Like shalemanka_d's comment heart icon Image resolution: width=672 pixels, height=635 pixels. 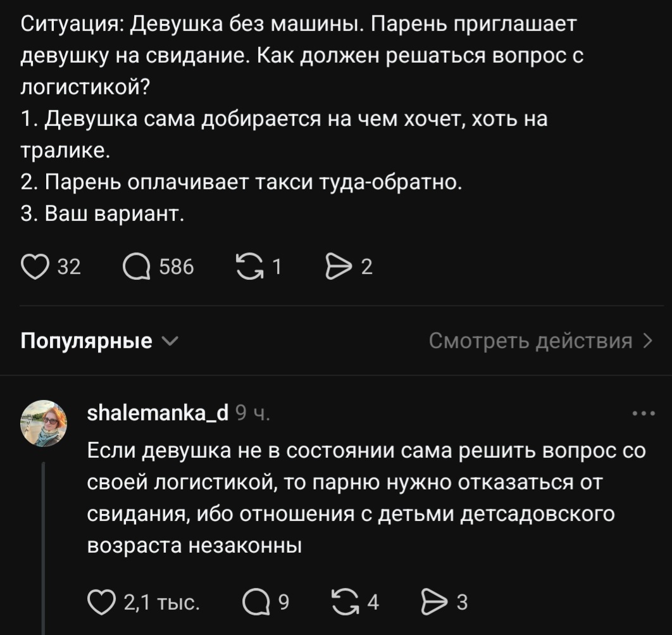coord(102,602)
